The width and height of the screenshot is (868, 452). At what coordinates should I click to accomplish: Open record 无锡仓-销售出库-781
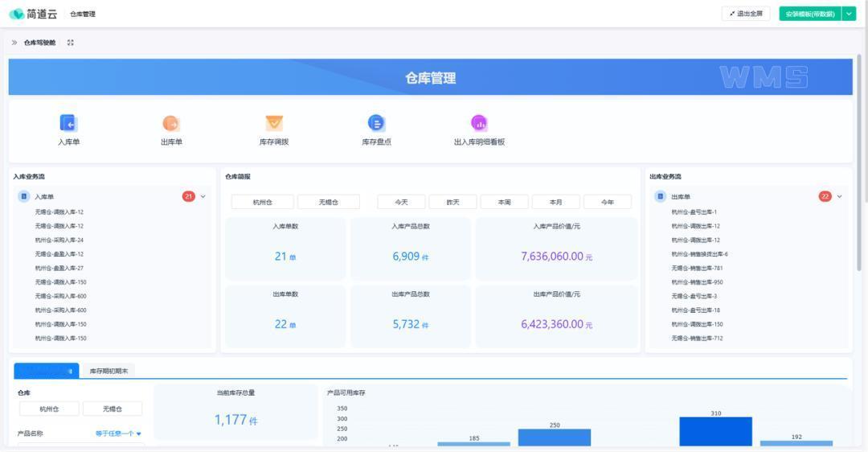coord(697,268)
